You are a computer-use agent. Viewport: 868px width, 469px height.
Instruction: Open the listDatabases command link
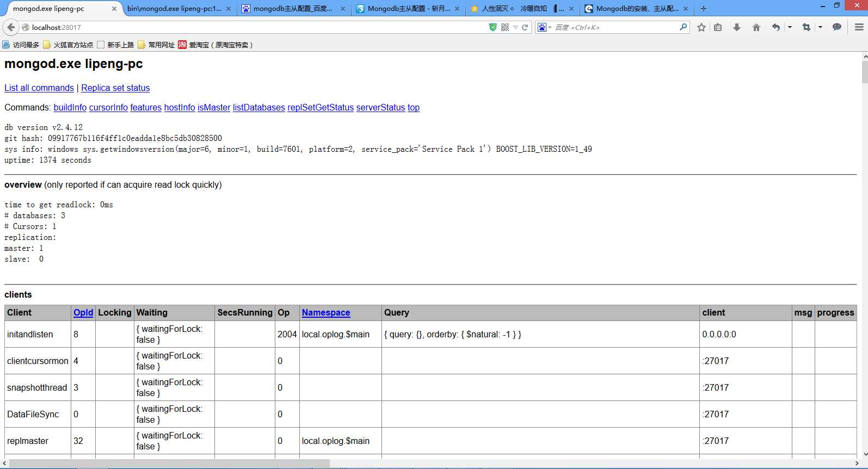click(259, 107)
